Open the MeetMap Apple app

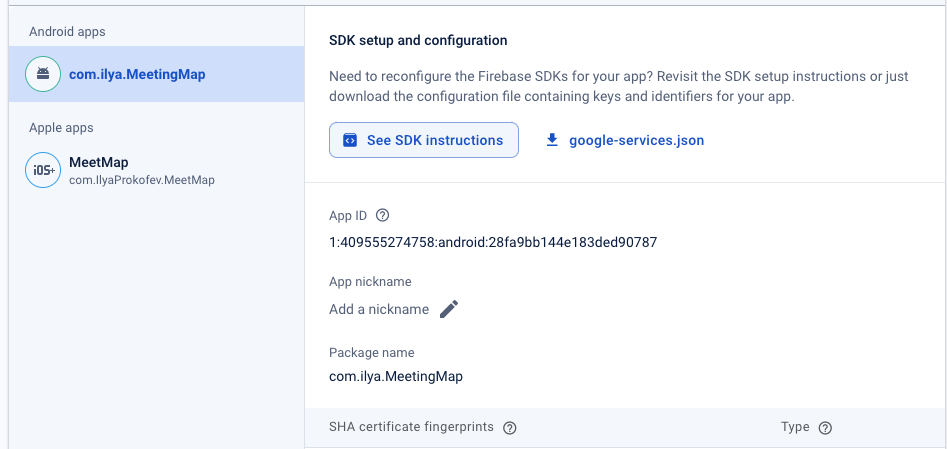156,170
